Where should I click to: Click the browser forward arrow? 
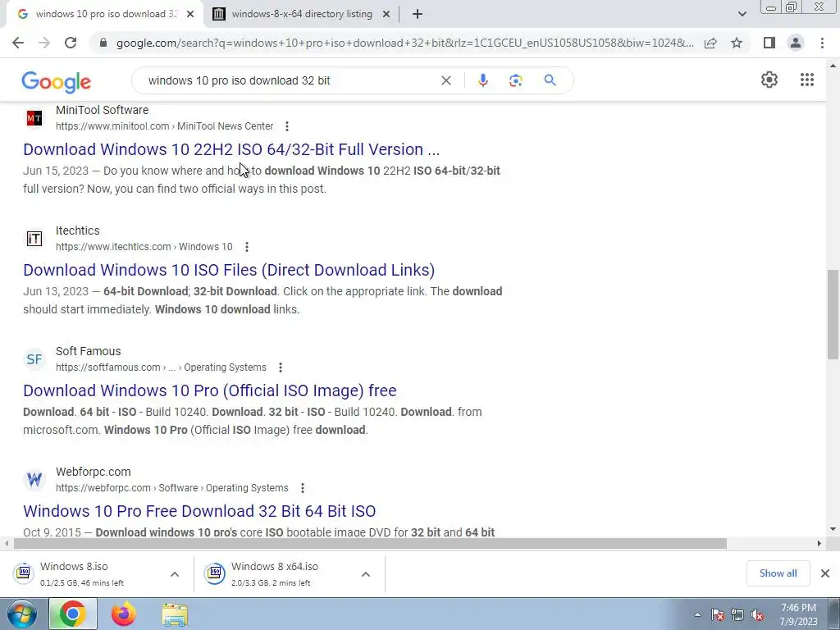click(44, 43)
